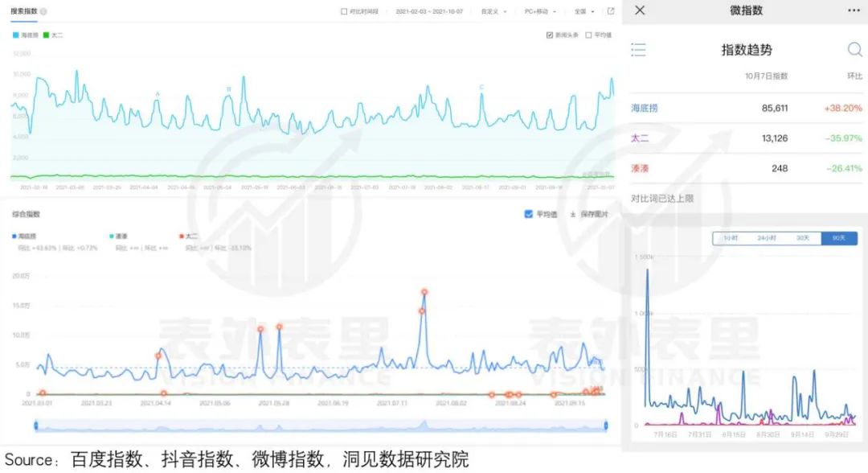Click the export icon in 搜索指数 header

tap(611, 11)
